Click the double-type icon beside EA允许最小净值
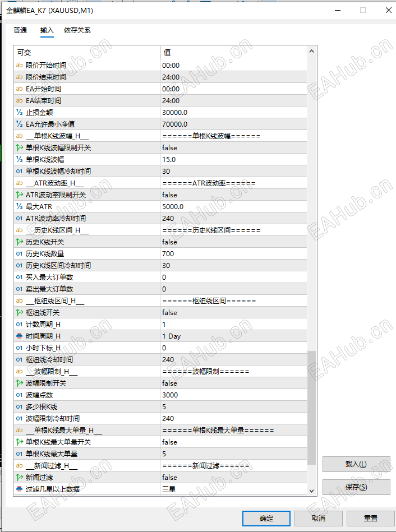This screenshot has width=396, height=532. point(20,124)
